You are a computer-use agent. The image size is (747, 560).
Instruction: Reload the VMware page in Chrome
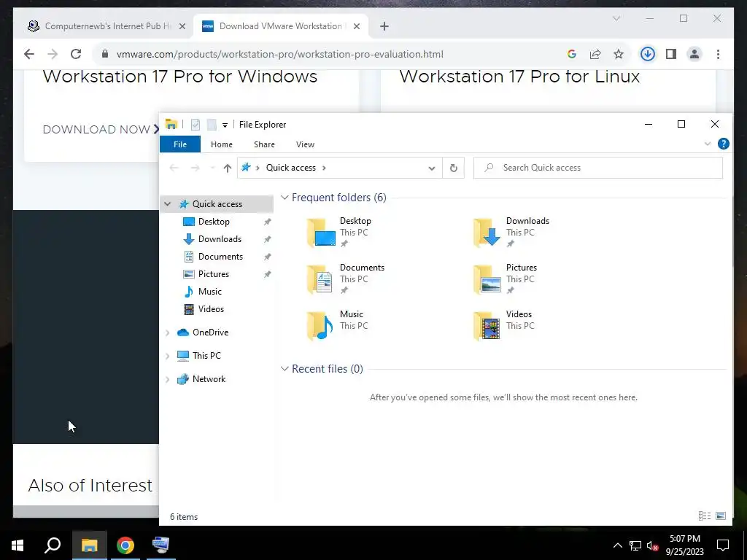click(76, 54)
